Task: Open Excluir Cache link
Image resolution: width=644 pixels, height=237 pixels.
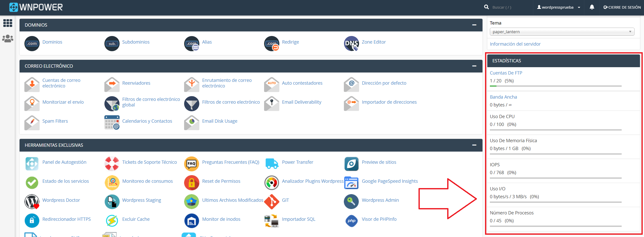Action: 136,219
